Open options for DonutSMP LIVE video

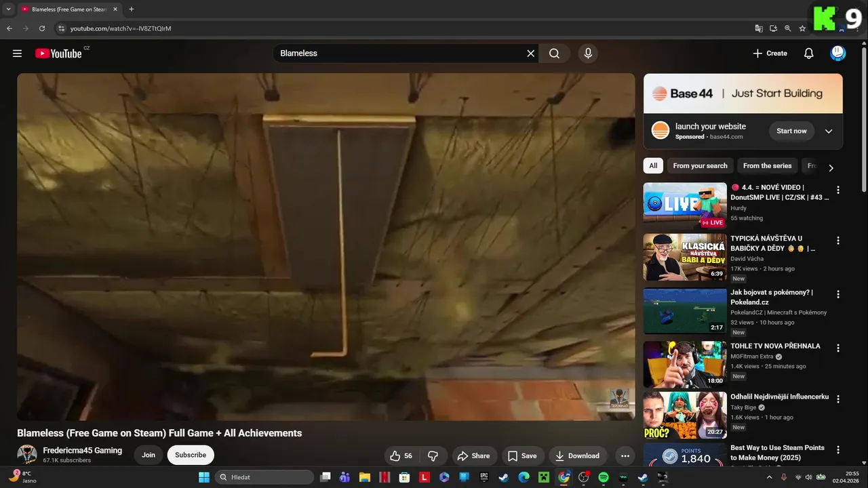coord(838,190)
